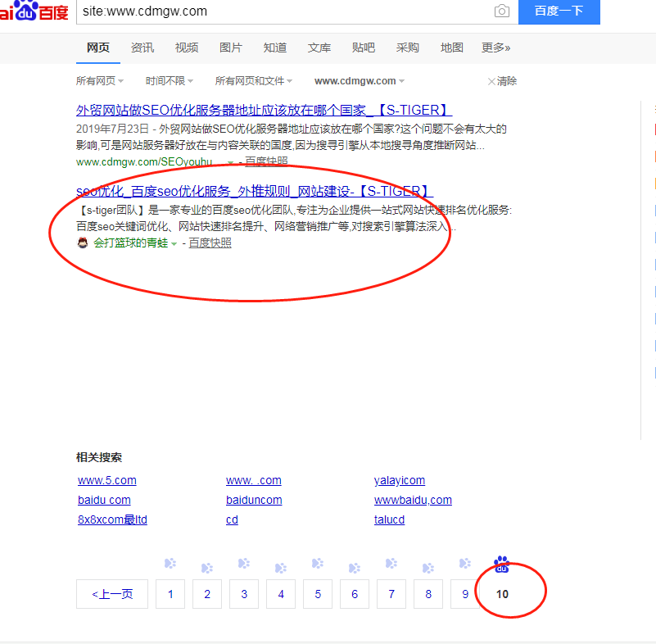Viewport: 656px width, 644px height.
Task: Go to results page 4
Action: pyautogui.click(x=281, y=594)
